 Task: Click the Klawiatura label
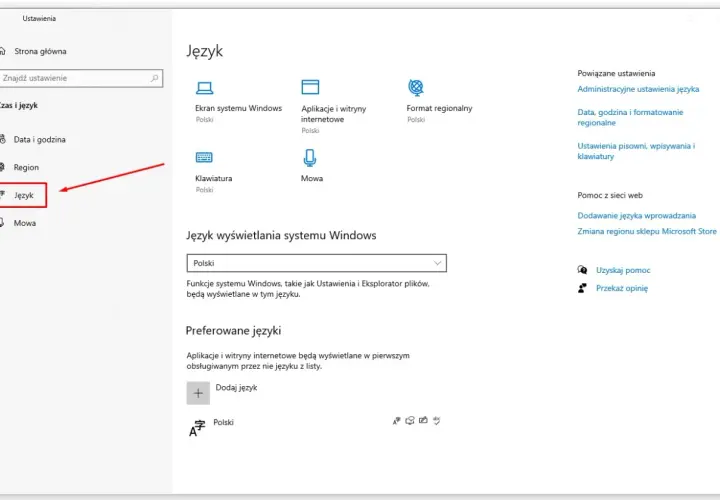click(x=214, y=178)
